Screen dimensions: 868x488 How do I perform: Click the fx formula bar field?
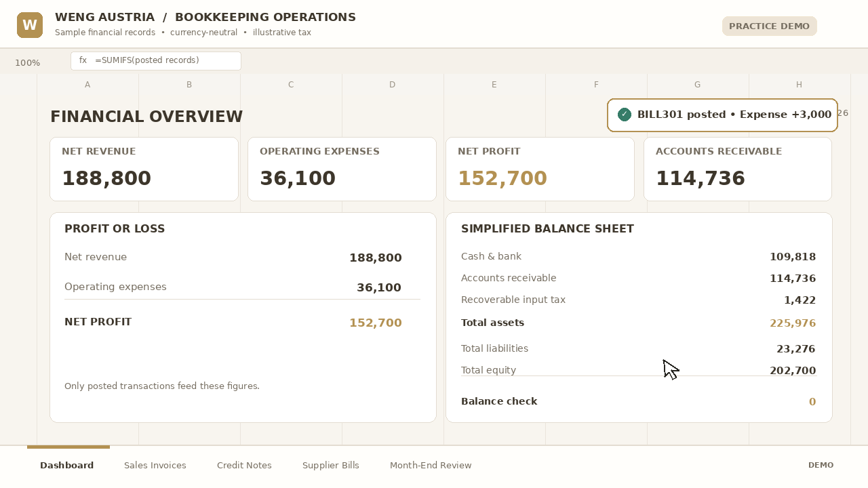[x=156, y=61]
